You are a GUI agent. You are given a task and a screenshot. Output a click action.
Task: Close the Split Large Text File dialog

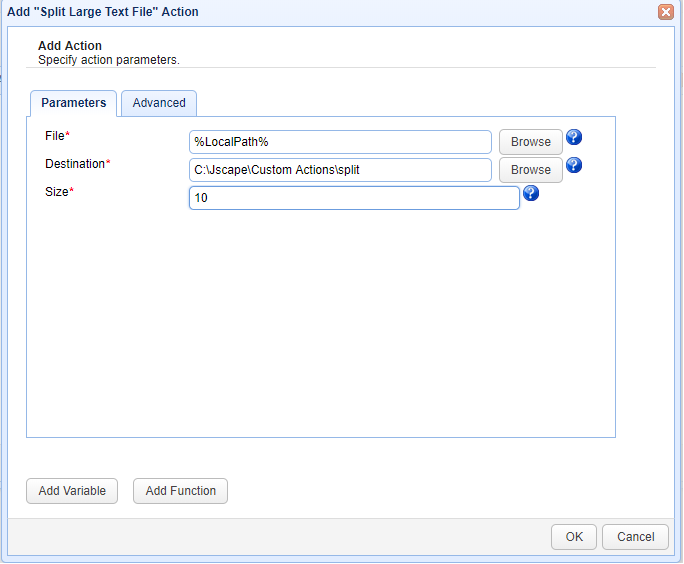pyautogui.click(x=665, y=12)
